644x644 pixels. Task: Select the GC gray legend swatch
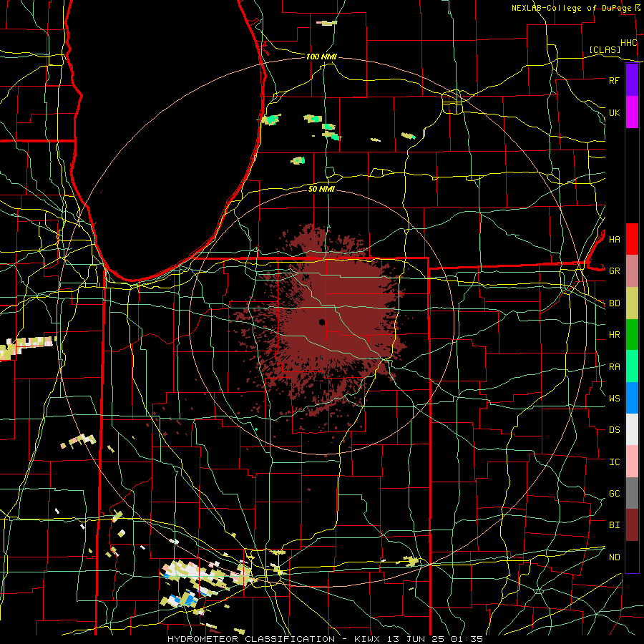coord(632,493)
